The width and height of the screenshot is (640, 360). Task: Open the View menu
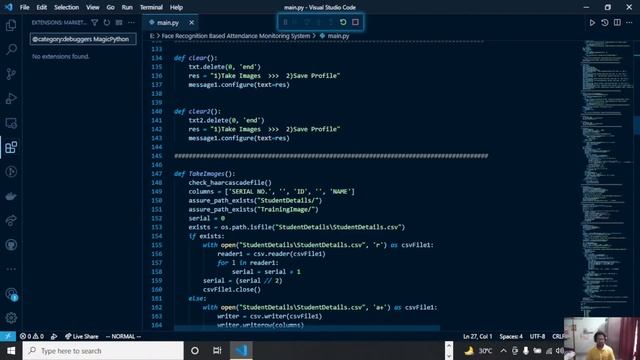point(93,7)
